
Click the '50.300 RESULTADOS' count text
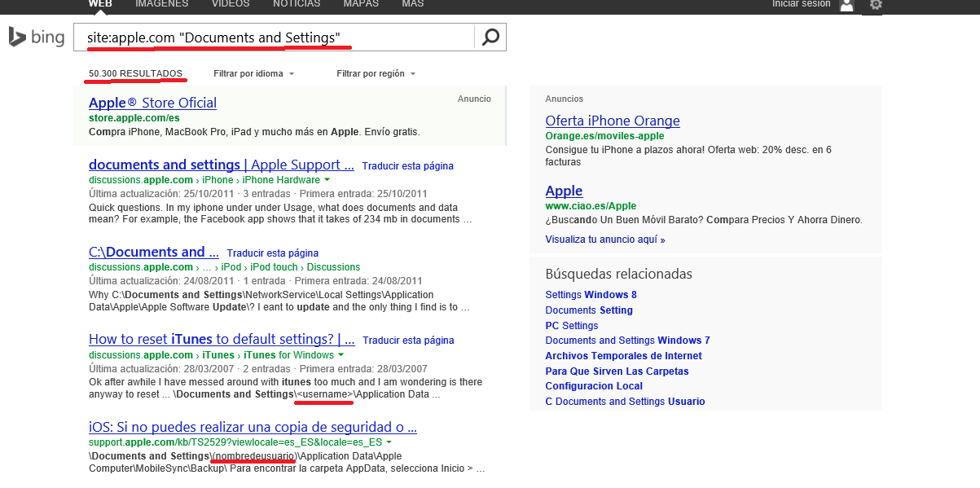(x=135, y=73)
